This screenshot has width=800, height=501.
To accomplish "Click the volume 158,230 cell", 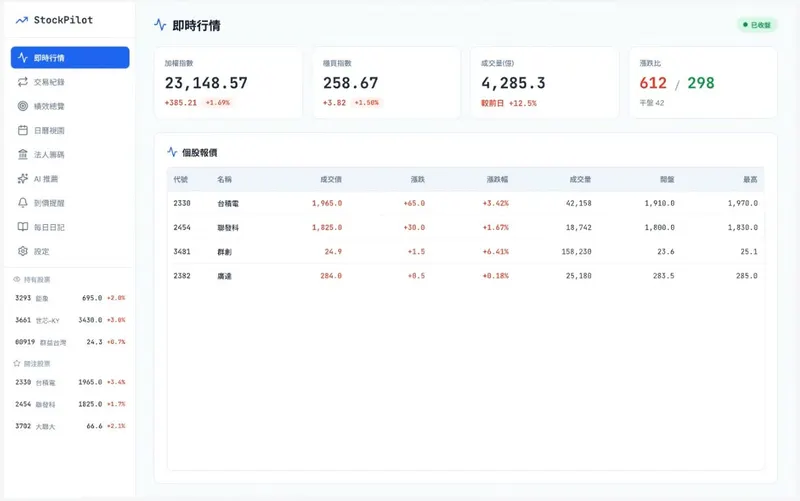I will point(577,252).
